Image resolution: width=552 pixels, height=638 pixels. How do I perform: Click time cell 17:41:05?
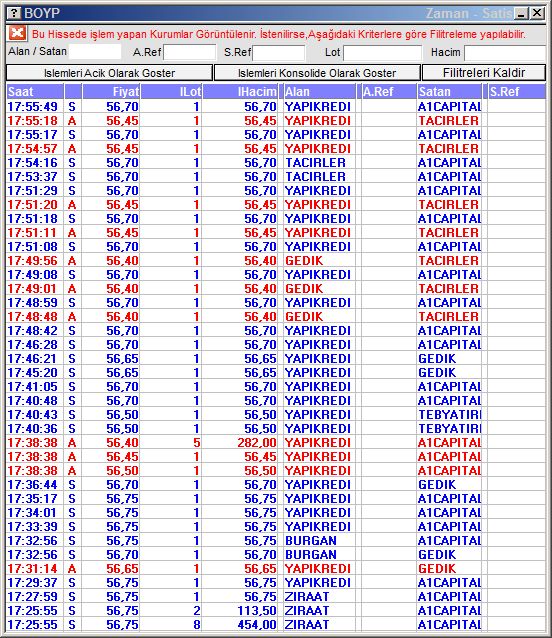coord(33,387)
